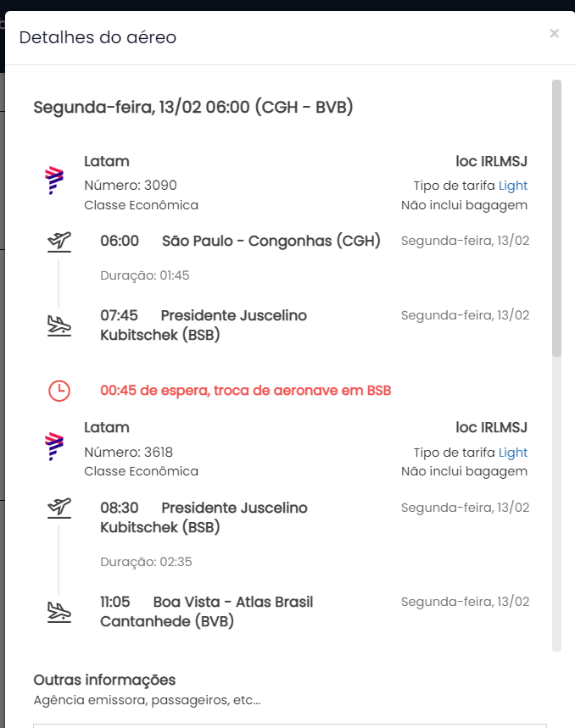This screenshot has width=575, height=728.
Task: Click Boa Vista - Atlas Brasil Cantanhede arrival
Action: pyautogui.click(x=207, y=611)
